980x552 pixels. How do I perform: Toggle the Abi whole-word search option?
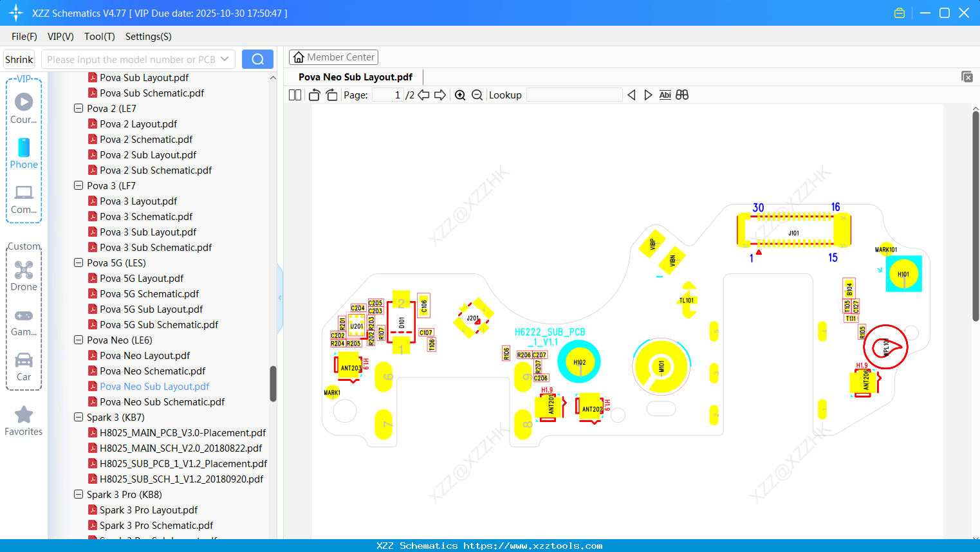(665, 95)
